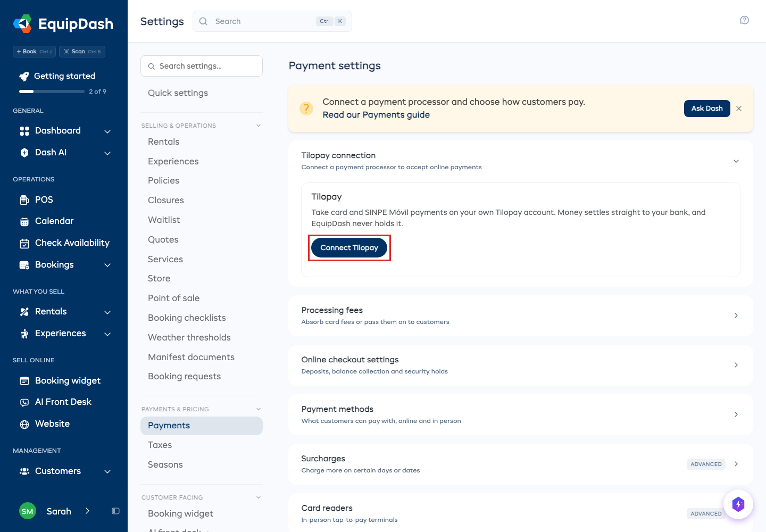Open the Surcharges advanced section
Viewport: 766px width, 532px height.
tap(521, 464)
